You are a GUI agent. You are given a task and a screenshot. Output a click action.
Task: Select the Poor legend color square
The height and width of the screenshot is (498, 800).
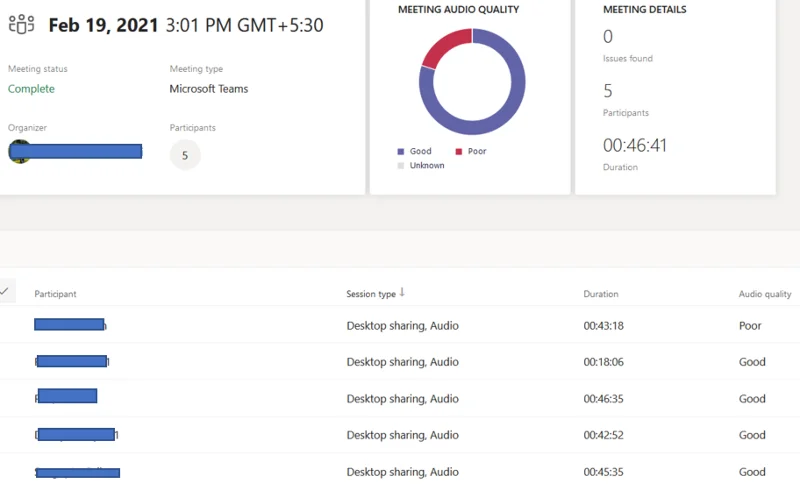459,152
